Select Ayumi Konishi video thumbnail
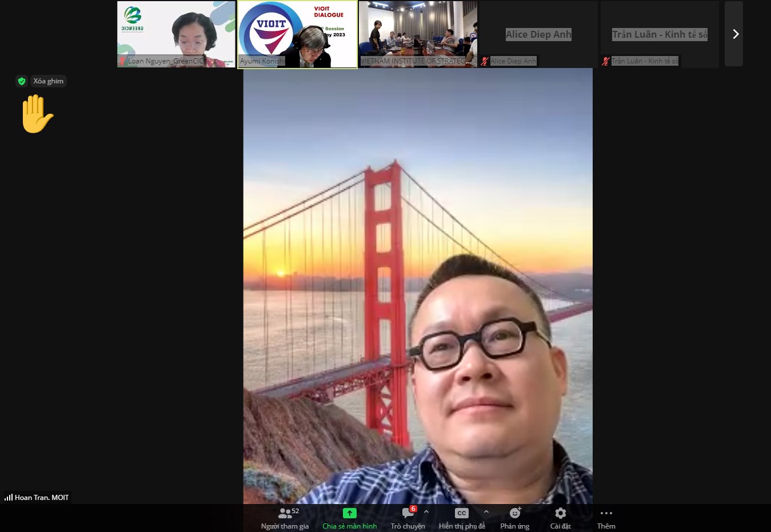The width and height of the screenshot is (771, 532). coord(297,34)
